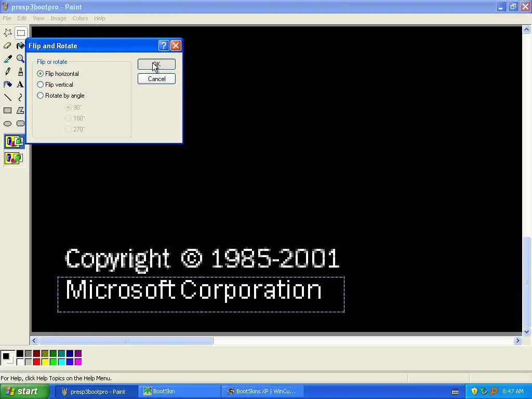Click the security shield tray icon

[x=474, y=392]
